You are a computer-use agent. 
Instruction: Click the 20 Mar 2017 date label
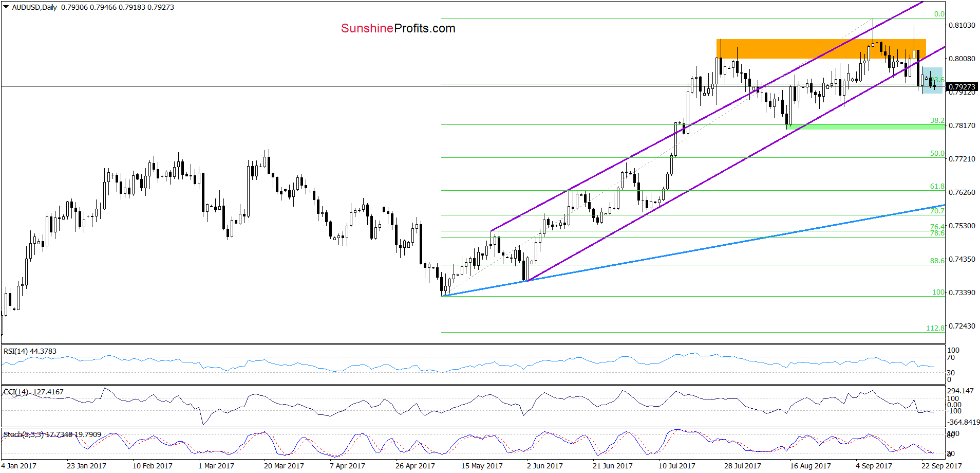click(284, 466)
